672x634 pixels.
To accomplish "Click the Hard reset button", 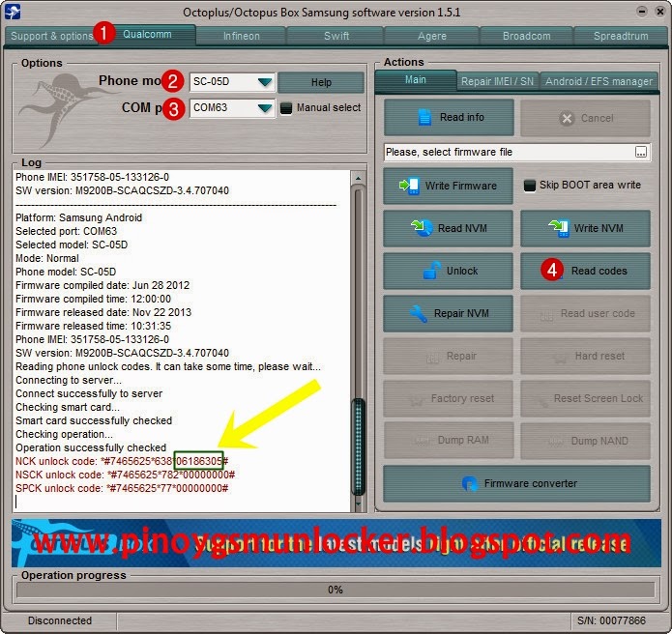I will tap(585, 356).
